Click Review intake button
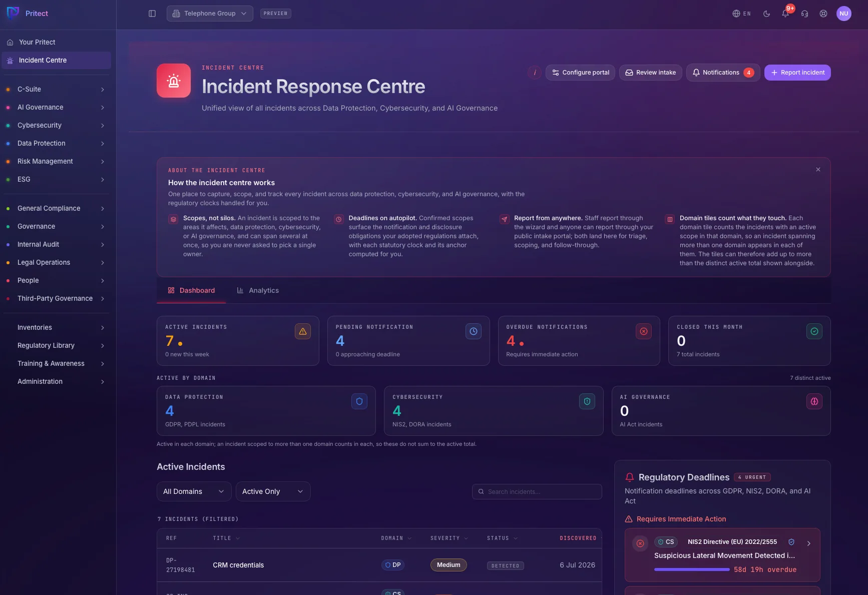This screenshot has height=595, width=868. 650,73
